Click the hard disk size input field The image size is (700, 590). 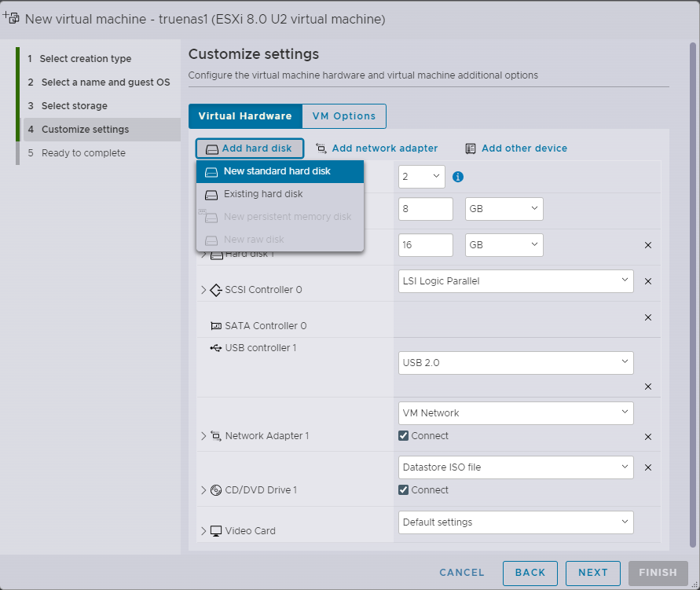(x=425, y=245)
